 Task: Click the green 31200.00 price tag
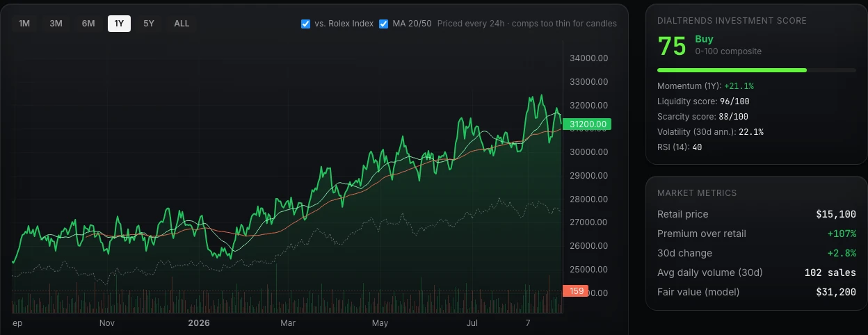click(x=588, y=124)
